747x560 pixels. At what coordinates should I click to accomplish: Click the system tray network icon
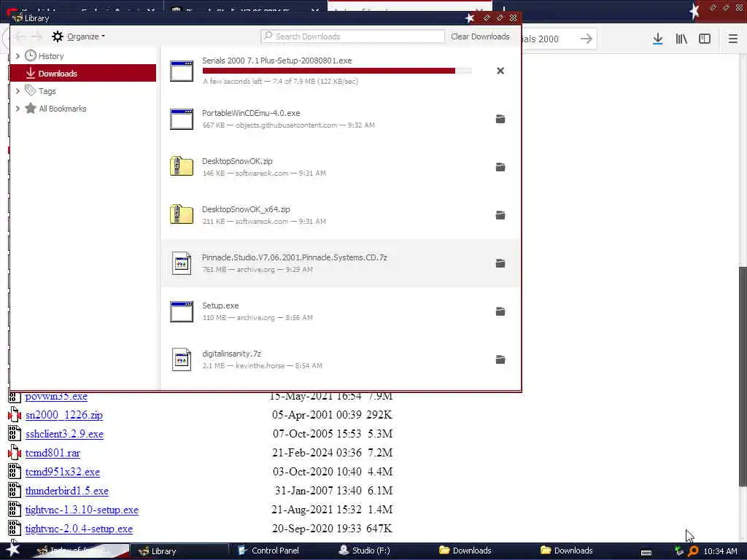pos(679,551)
